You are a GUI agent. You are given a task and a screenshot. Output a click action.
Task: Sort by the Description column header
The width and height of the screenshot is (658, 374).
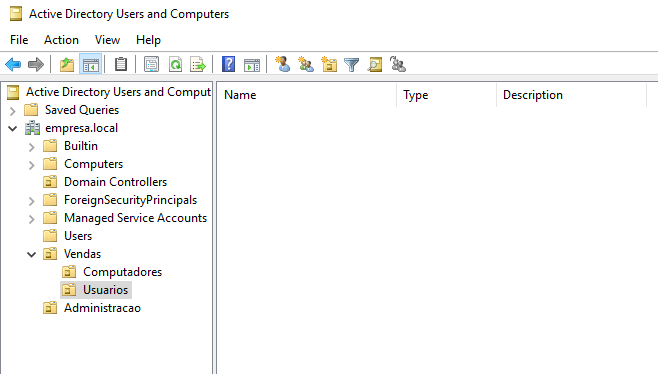click(x=571, y=95)
